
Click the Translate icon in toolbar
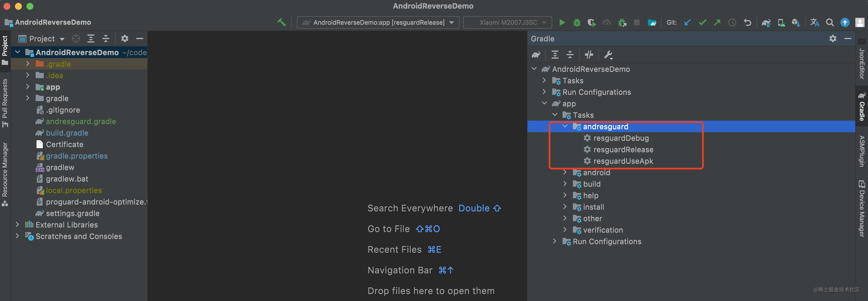pyautogui.click(x=815, y=22)
